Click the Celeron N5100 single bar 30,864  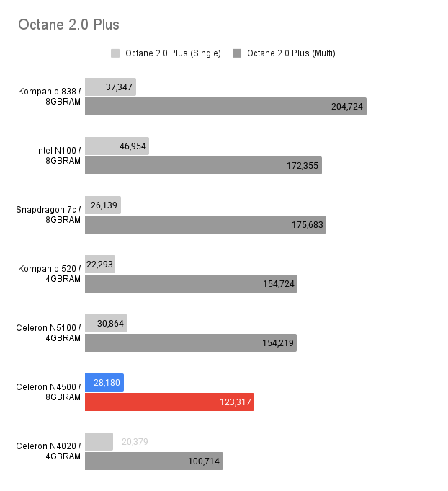[x=106, y=324]
